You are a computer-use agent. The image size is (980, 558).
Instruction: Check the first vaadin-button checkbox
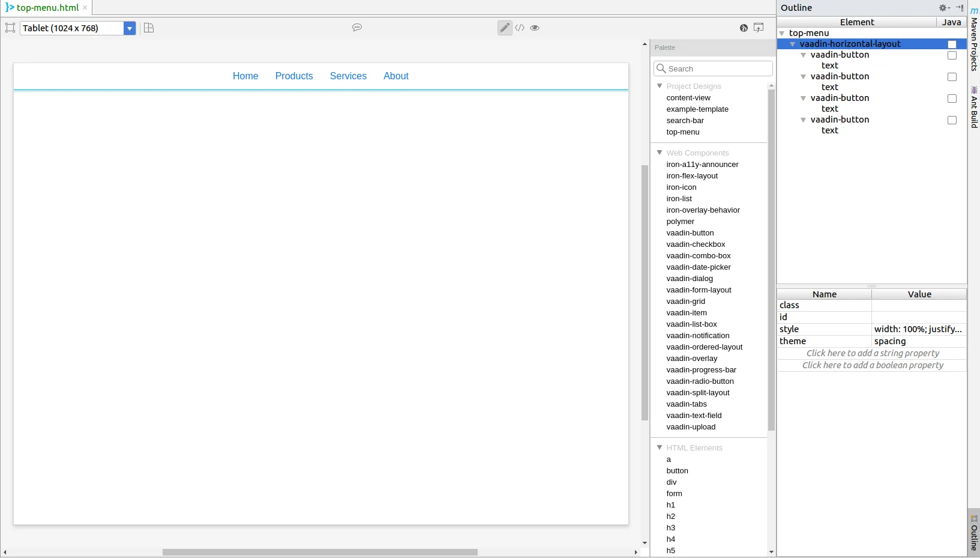pos(952,55)
